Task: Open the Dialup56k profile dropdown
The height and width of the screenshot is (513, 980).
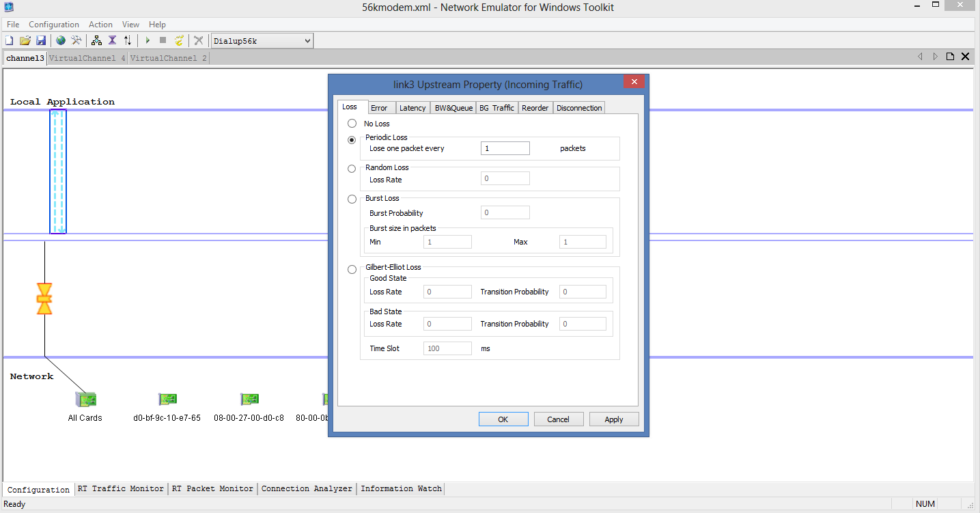Action: click(307, 40)
